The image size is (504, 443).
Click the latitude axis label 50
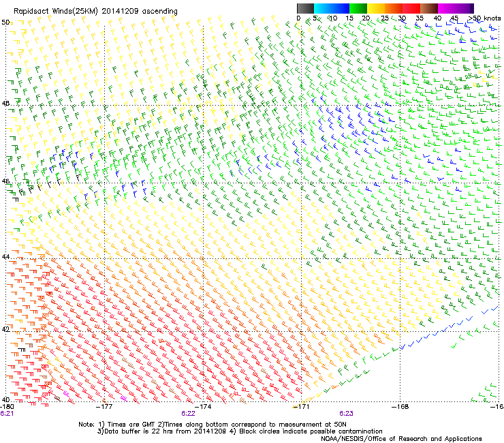point(5,22)
